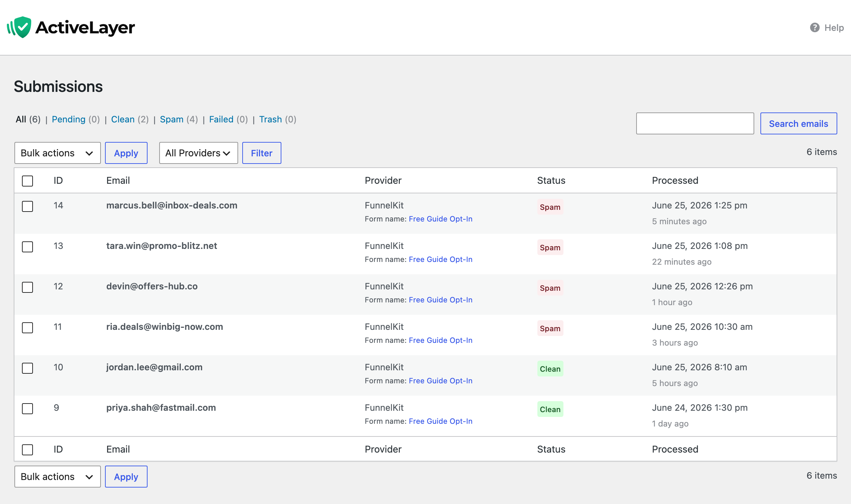851x504 pixels.
Task: Check the row for tara.win@promo-blitz.net
Action: (x=27, y=247)
